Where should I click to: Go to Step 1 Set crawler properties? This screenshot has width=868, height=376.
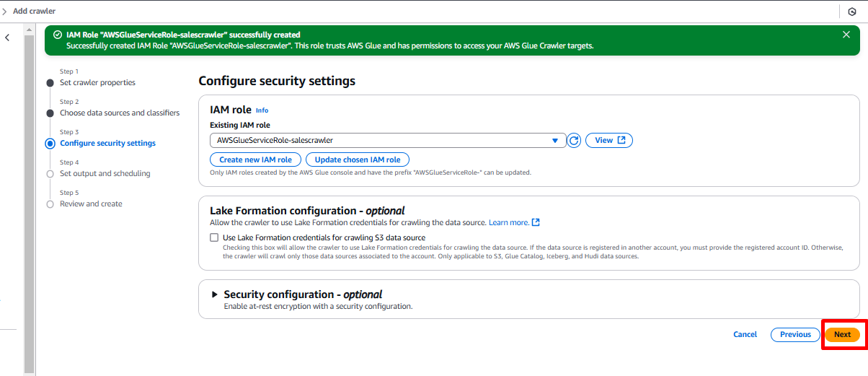pyautogui.click(x=97, y=82)
